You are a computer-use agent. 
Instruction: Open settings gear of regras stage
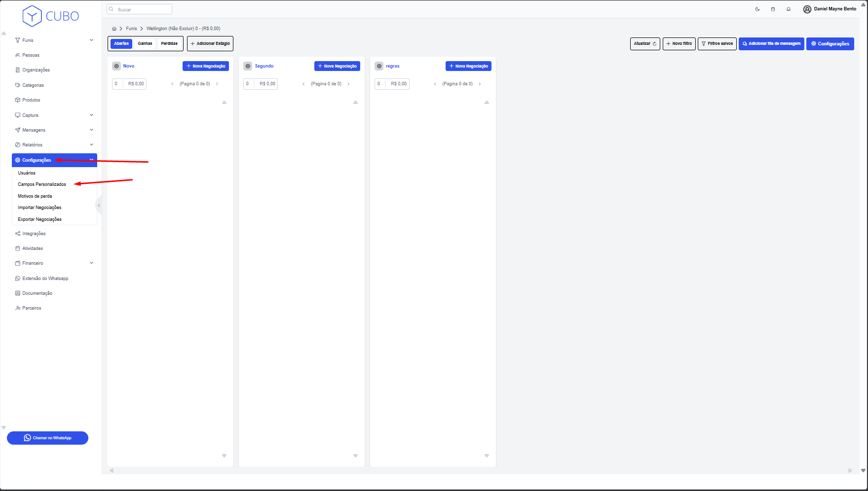click(379, 66)
